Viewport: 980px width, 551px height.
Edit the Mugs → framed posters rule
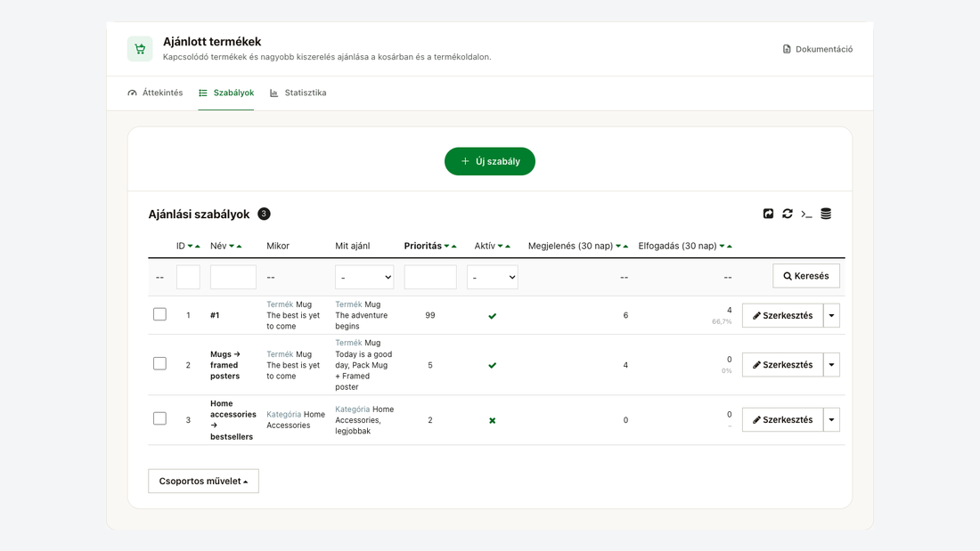(x=782, y=365)
